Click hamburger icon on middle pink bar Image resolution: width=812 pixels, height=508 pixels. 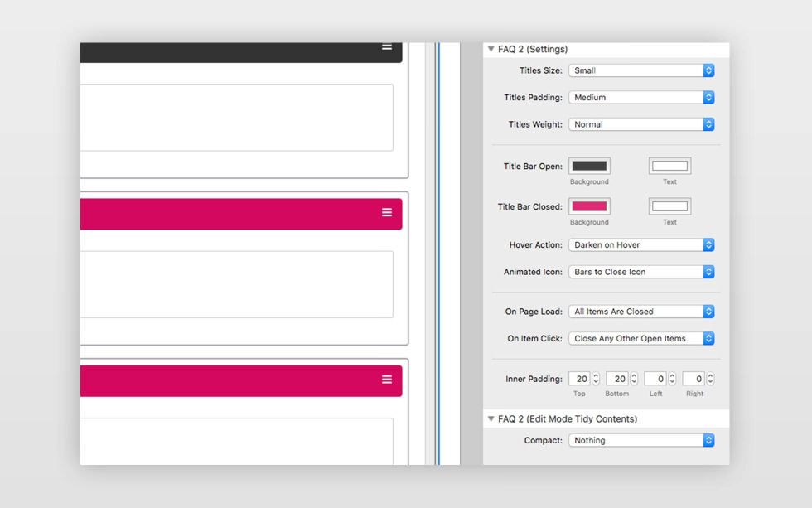point(387,213)
